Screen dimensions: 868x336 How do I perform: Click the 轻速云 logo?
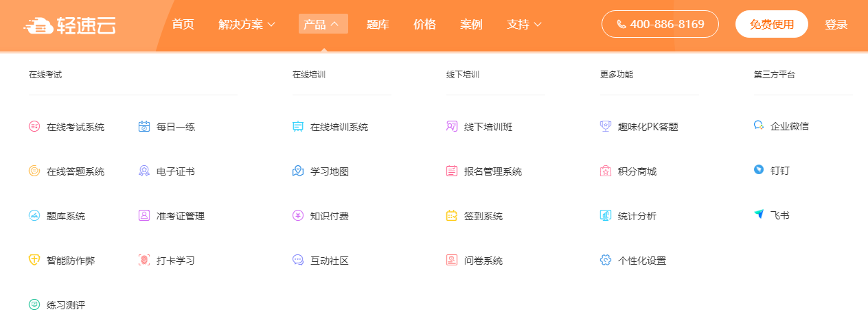pyautogui.click(x=70, y=25)
